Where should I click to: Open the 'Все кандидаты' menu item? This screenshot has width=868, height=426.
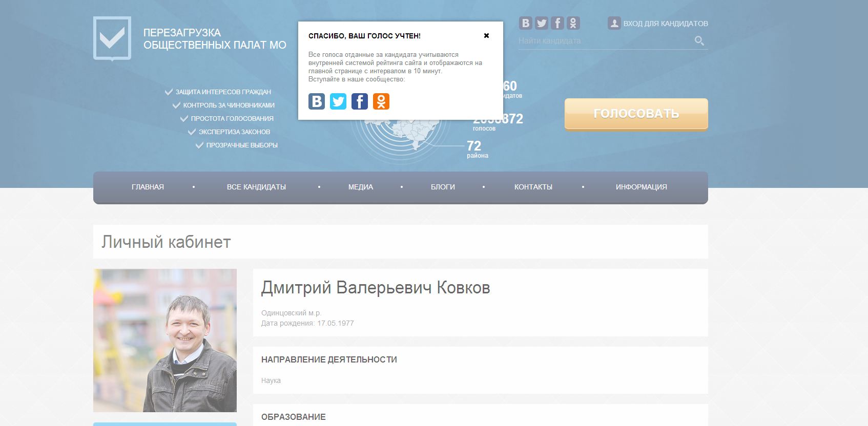tap(256, 187)
